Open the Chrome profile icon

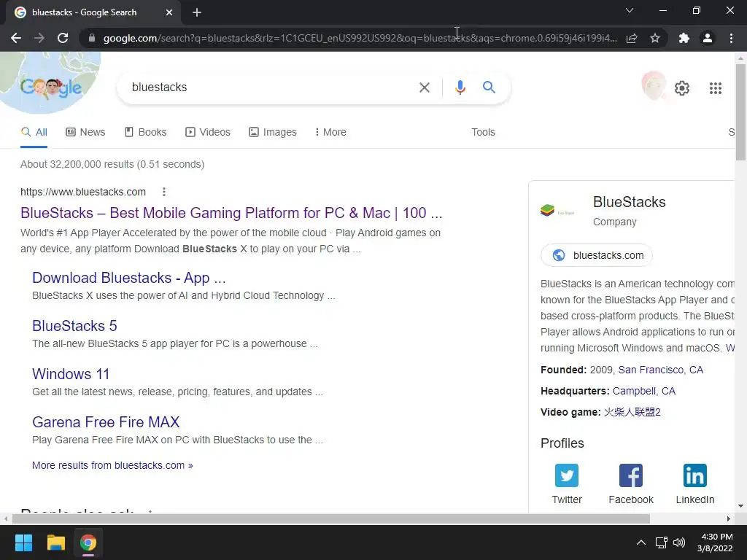pyautogui.click(x=708, y=38)
